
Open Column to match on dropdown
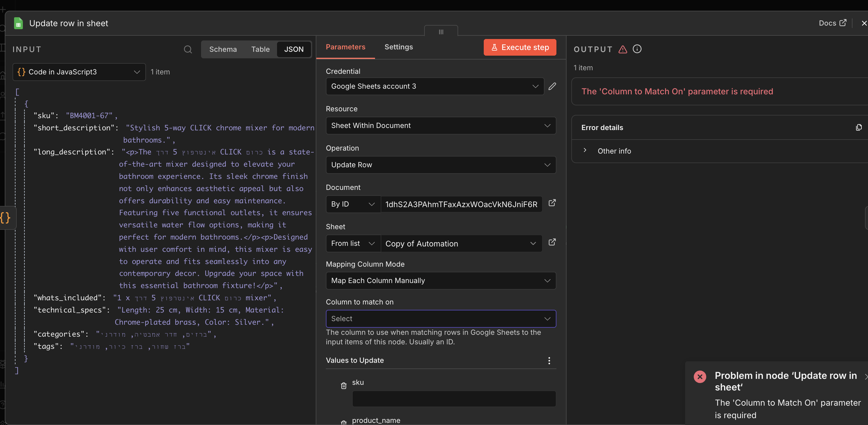(440, 318)
